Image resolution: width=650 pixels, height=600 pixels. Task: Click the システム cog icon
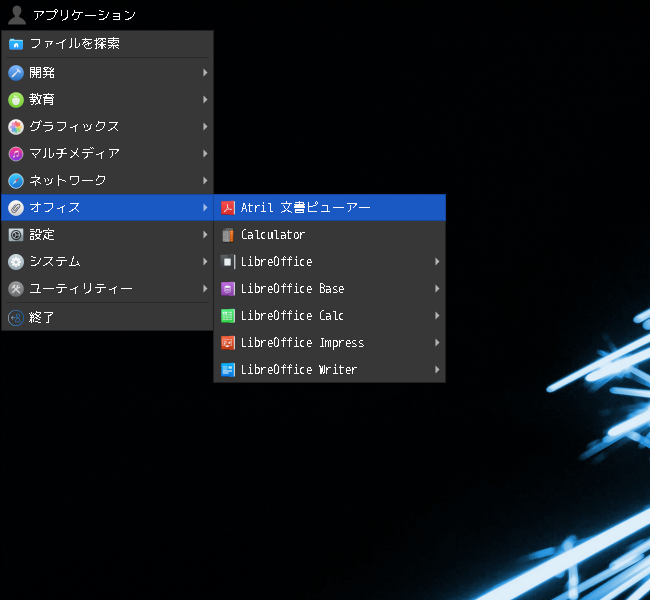coord(16,262)
